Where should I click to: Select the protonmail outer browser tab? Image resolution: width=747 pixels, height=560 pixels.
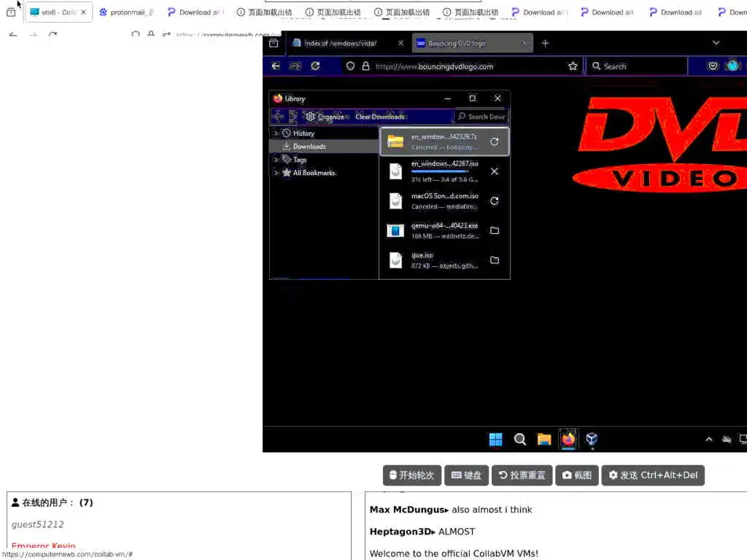pos(125,12)
